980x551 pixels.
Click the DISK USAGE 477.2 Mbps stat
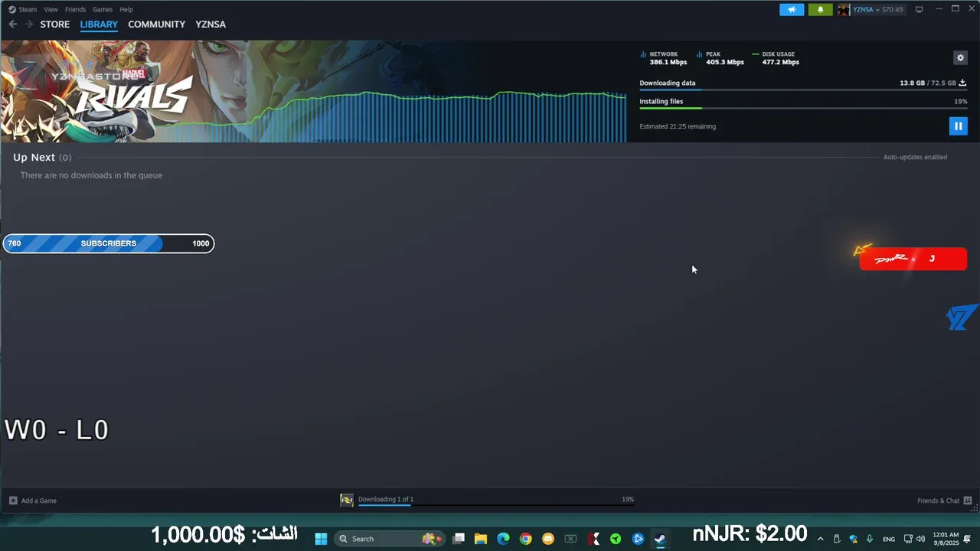pyautogui.click(x=776, y=58)
